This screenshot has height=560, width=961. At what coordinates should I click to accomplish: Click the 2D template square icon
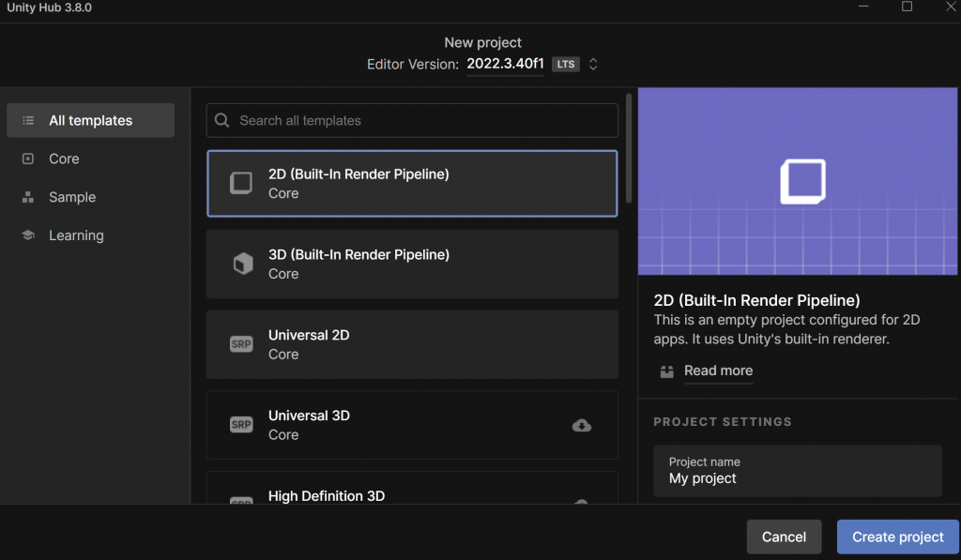241,183
